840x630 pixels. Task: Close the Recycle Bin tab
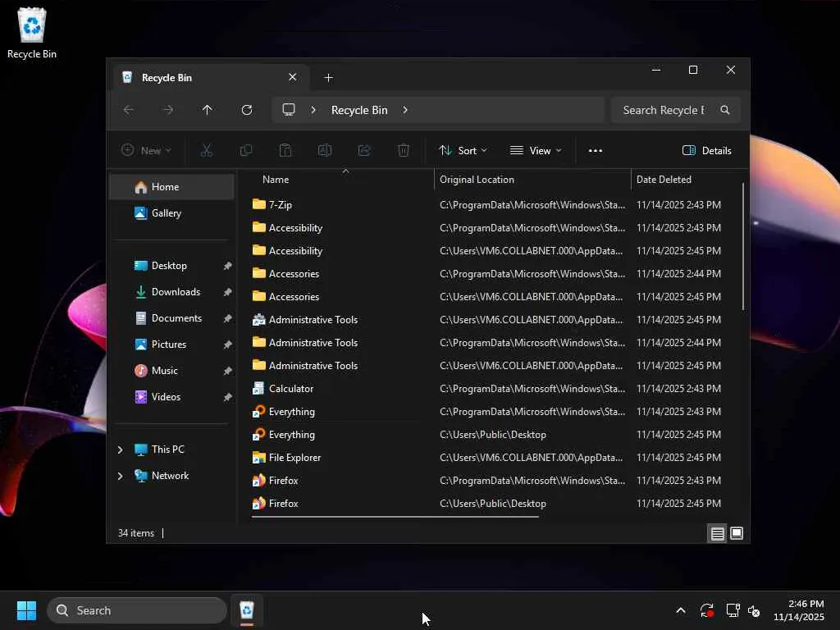(293, 77)
